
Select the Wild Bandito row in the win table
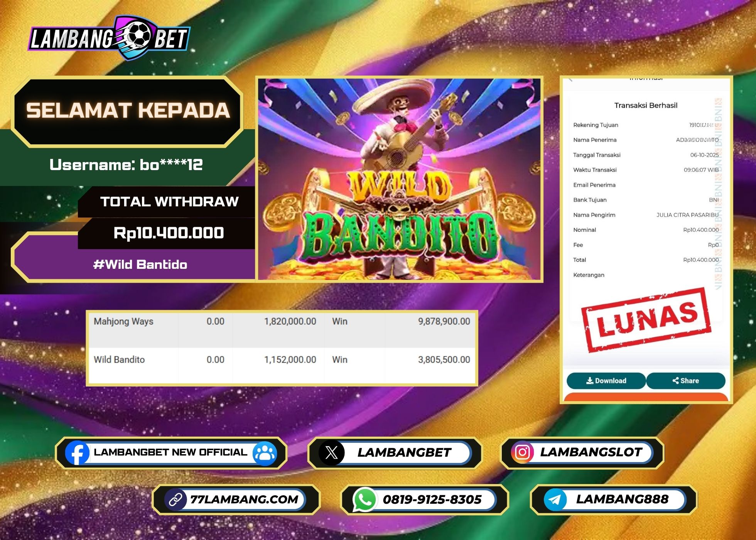point(282,359)
